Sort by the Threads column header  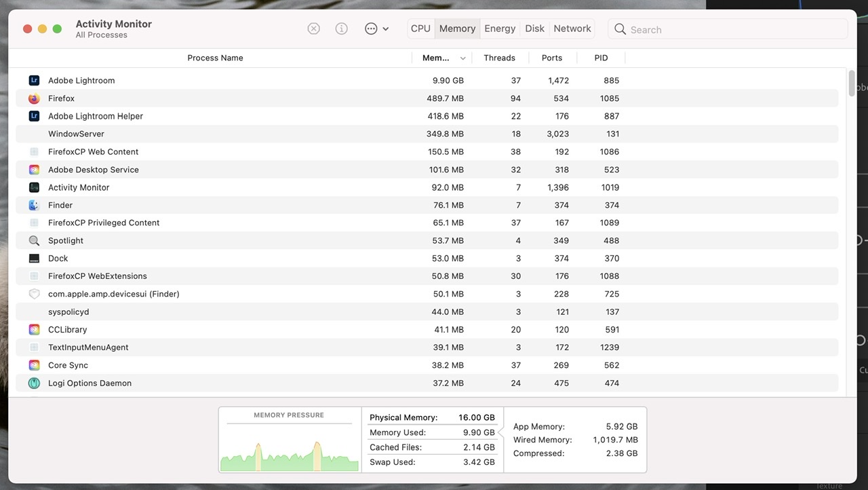[500, 58]
